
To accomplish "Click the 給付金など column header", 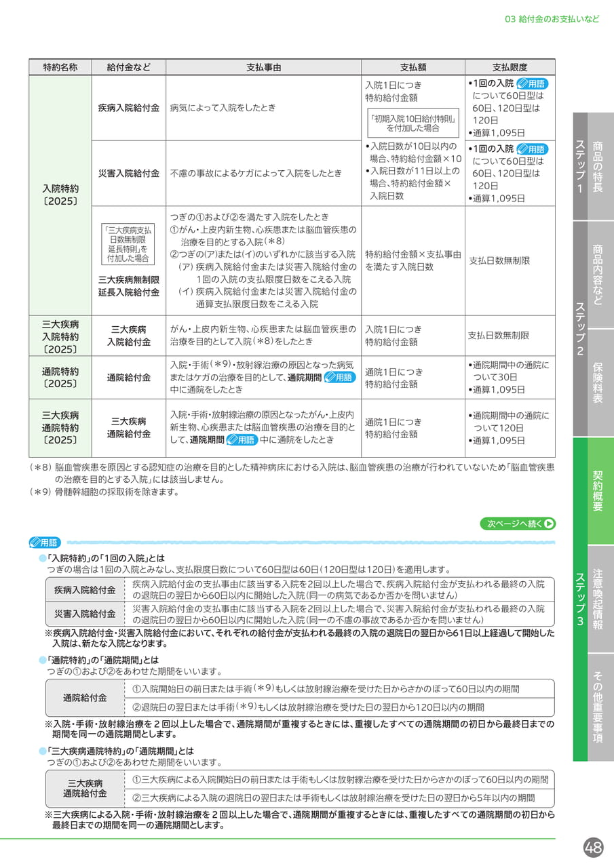I will [128, 67].
